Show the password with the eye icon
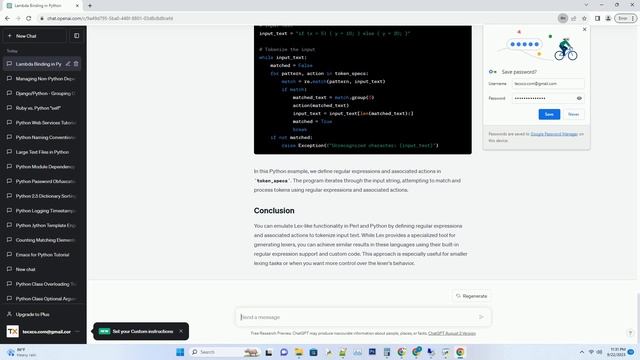The height and width of the screenshot is (360, 640). (579, 98)
